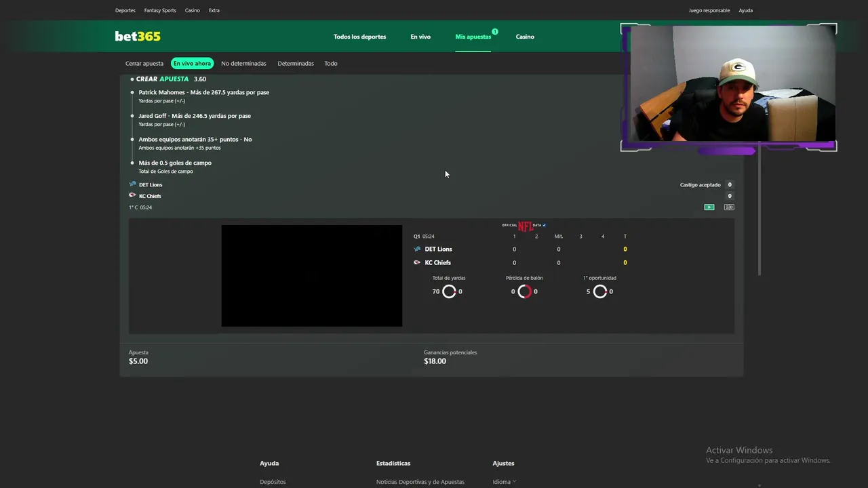Click the $5.00 Apuesta stake value
This screenshot has width=868, height=488.
coord(138,361)
